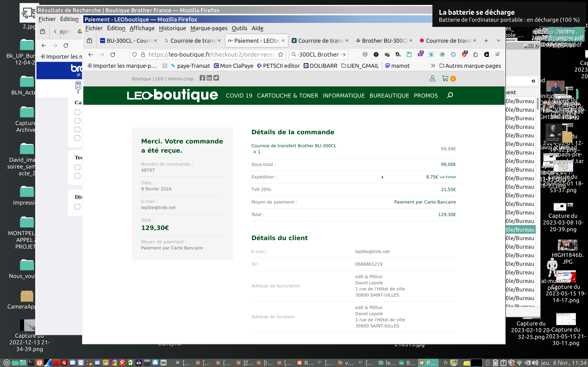The height and width of the screenshot is (367, 588).
Task: Click the shopping cart icon
Action: click(x=445, y=79)
